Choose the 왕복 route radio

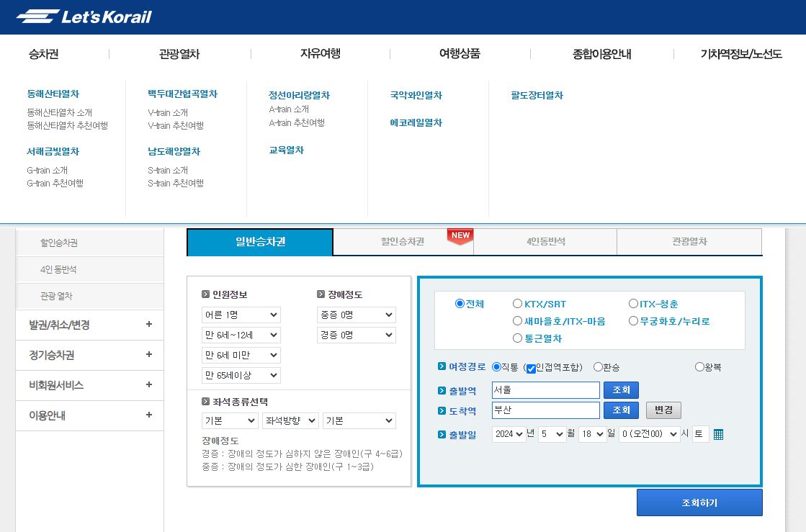[699, 366]
